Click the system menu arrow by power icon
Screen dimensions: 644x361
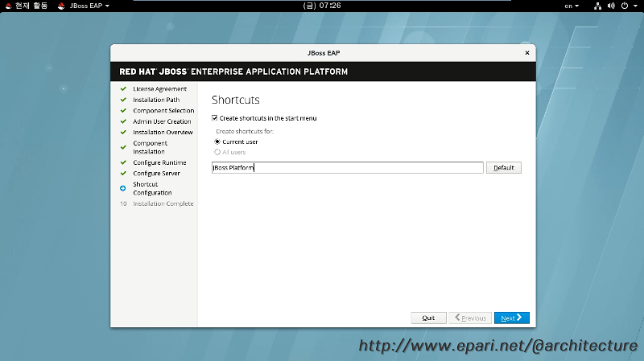[635, 6]
